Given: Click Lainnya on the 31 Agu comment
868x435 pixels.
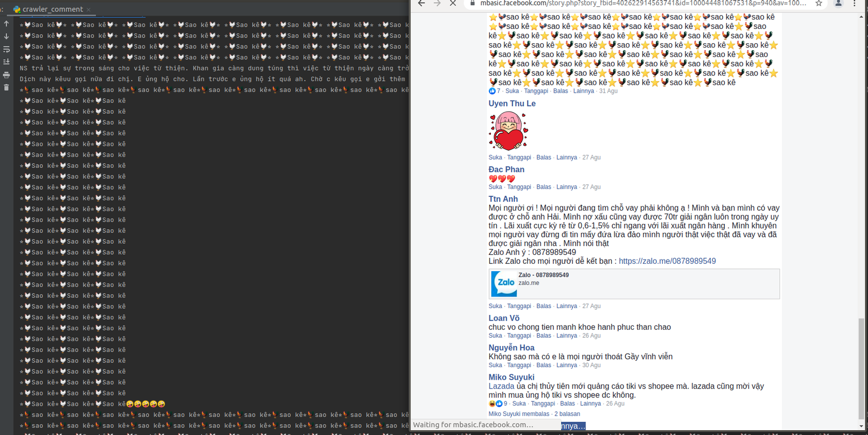Looking at the screenshot, I should (x=583, y=91).
